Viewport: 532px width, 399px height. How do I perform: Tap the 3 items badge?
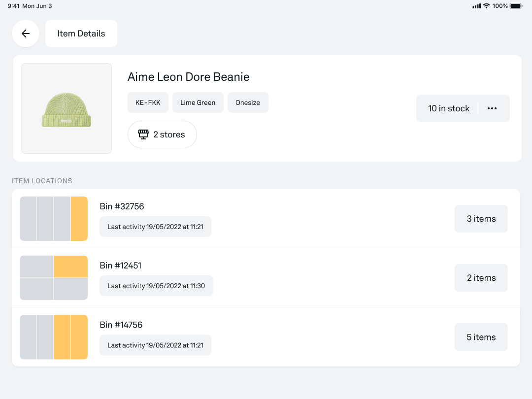point(481,219)
